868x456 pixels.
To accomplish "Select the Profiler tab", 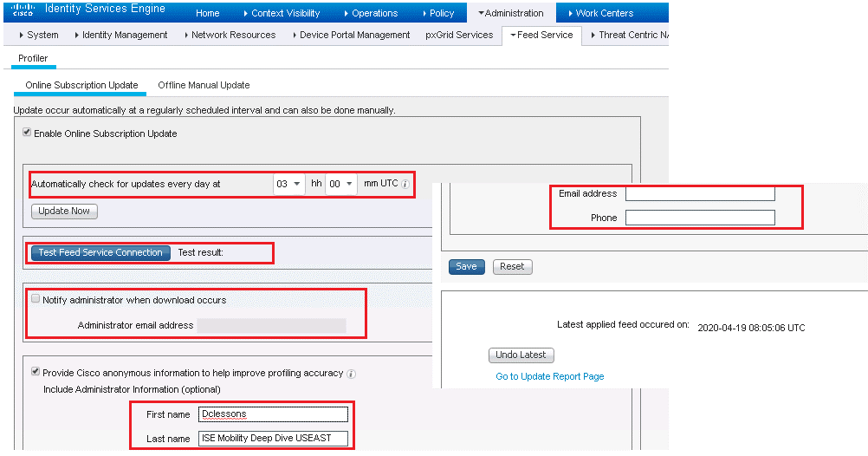I will tap(33, 58).
